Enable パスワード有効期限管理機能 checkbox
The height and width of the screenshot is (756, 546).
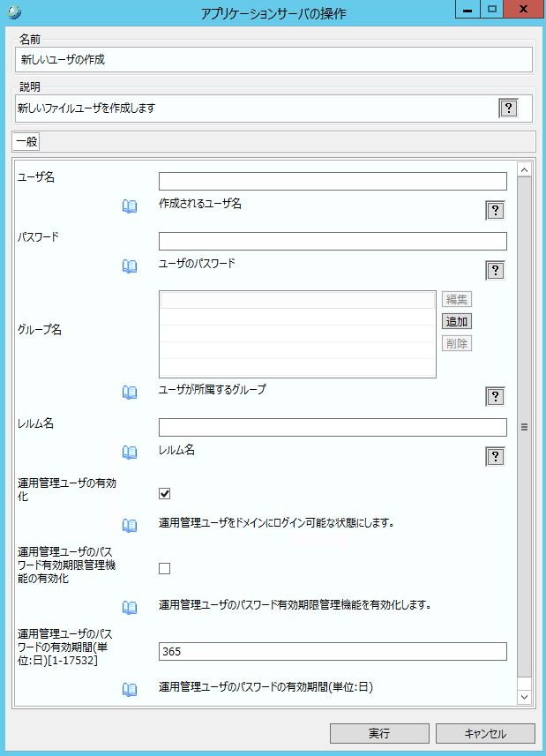164,568
